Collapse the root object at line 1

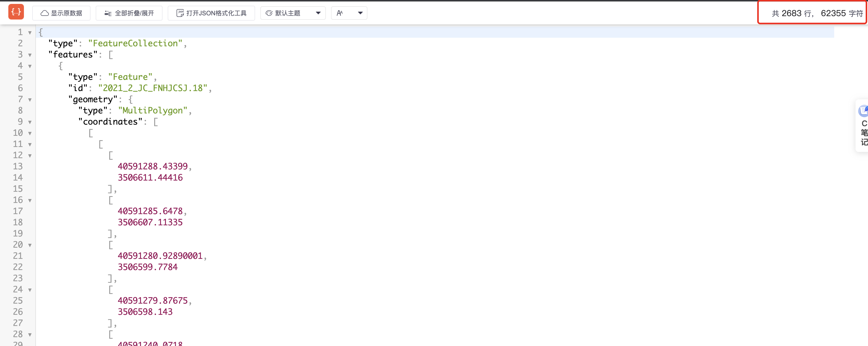30,33
